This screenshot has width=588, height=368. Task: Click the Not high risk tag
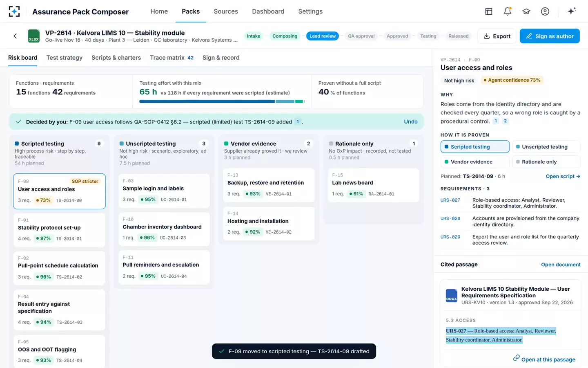coord(459,81)
